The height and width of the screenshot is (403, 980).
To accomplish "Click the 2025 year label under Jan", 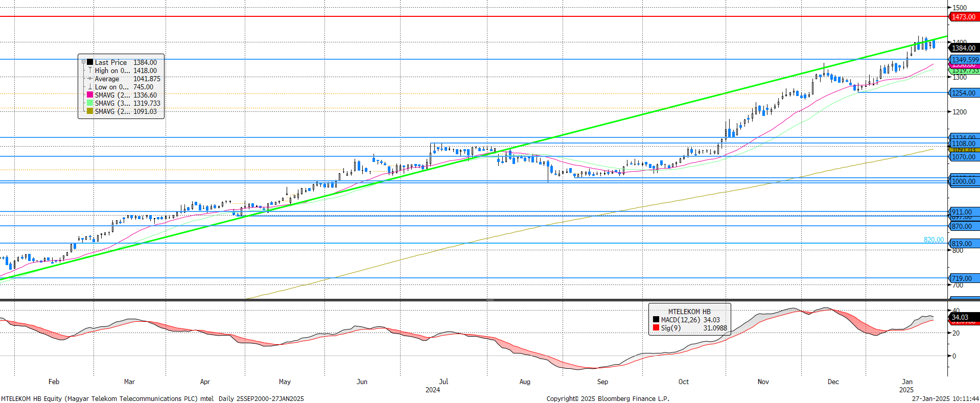I will pos(906,390).
